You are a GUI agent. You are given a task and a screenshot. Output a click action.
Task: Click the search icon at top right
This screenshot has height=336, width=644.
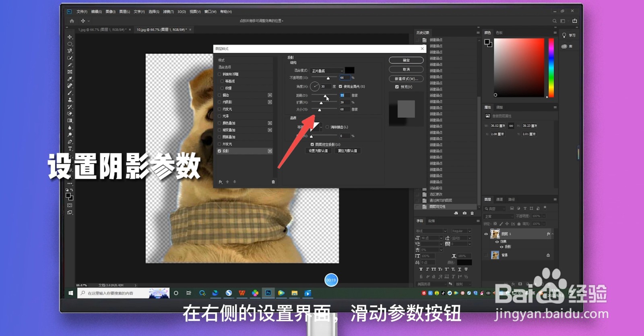point(554,21)
